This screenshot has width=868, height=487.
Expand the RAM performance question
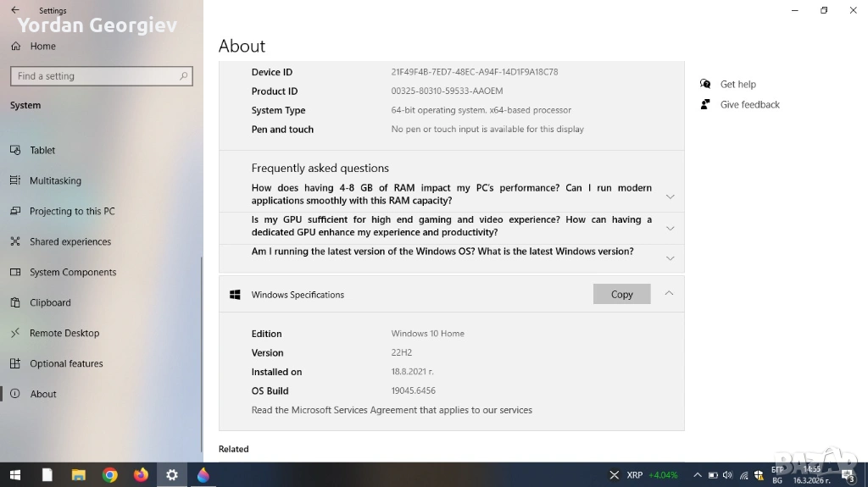670,196
